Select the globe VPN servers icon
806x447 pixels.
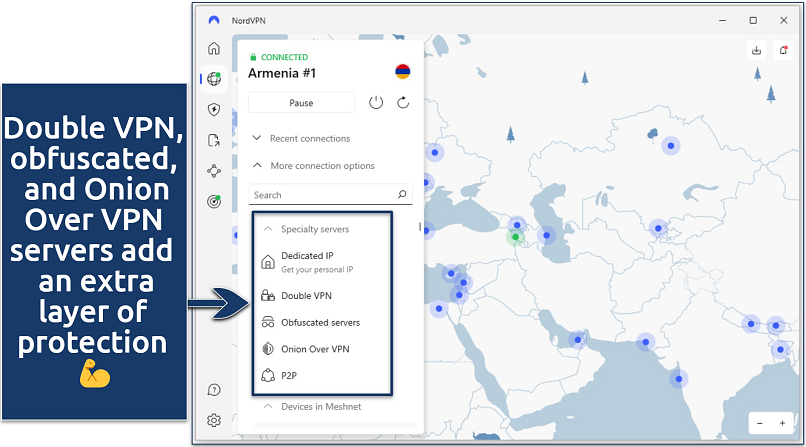[x=214, y=79]
